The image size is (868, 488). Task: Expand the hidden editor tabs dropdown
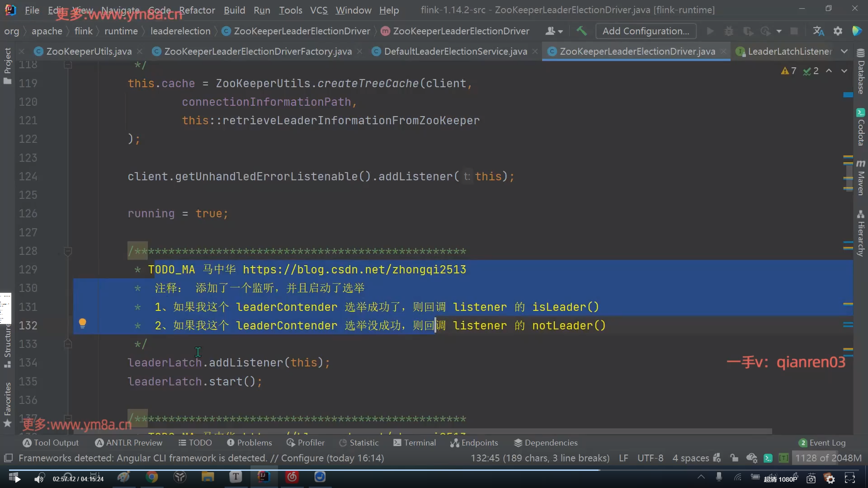[844, 52]
